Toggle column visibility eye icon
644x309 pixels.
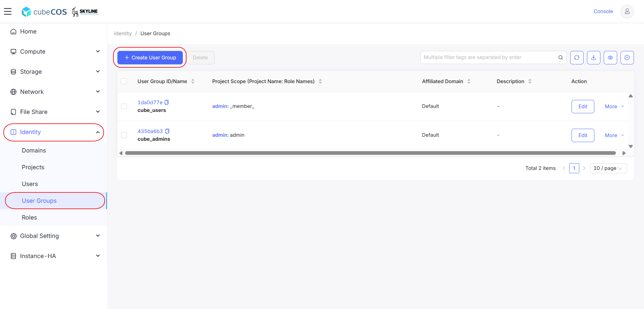click(x=610, y=58)
